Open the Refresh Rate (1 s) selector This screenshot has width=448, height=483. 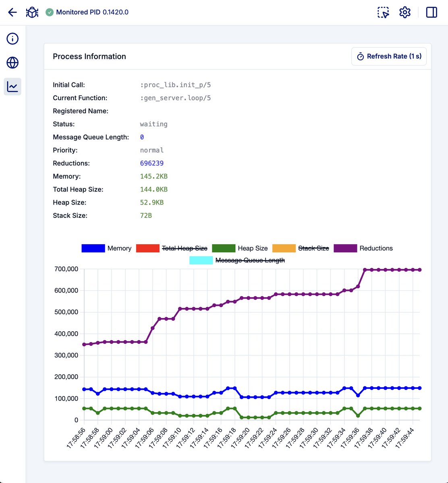point(388,56)
